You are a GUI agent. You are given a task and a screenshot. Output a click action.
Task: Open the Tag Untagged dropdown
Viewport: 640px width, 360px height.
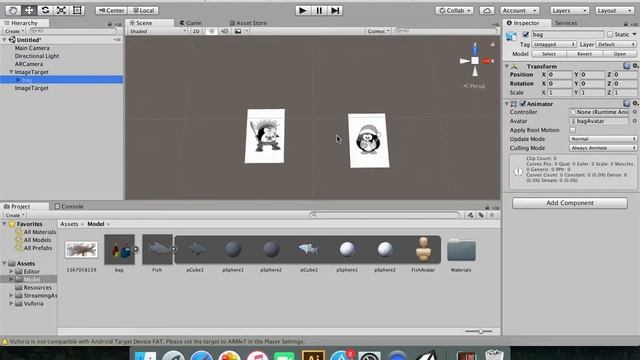(x=553, y=44)
